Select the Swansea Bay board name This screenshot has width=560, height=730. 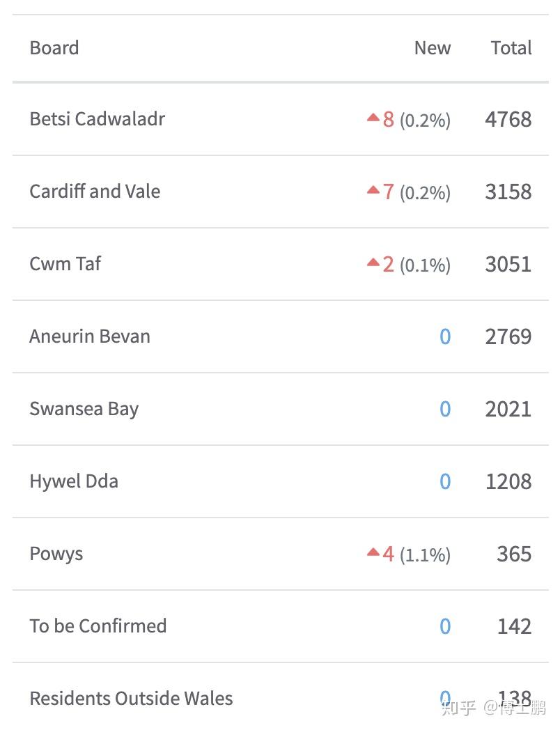point(84,409)
